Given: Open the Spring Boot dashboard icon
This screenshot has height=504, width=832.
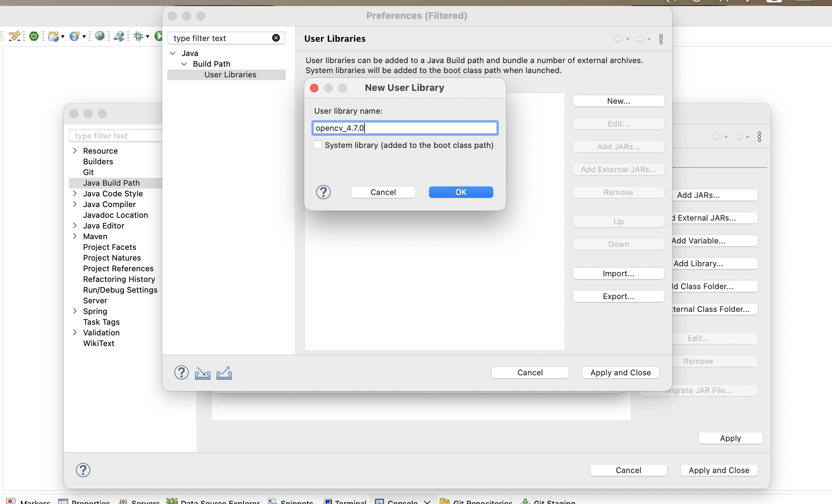Looking at the screenshot, I should [x=34, y=36].
